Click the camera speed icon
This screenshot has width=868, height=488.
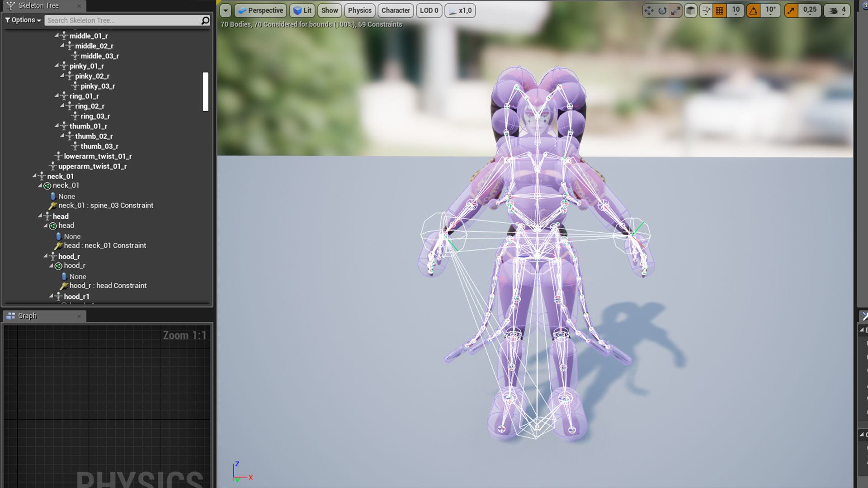[833, 10]
